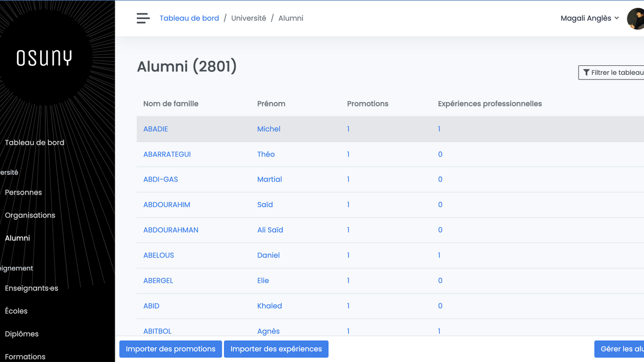Navigate to Tableau de bord via breadcrumb
Viewport: 644px width, 362px height.
(189, 18)
